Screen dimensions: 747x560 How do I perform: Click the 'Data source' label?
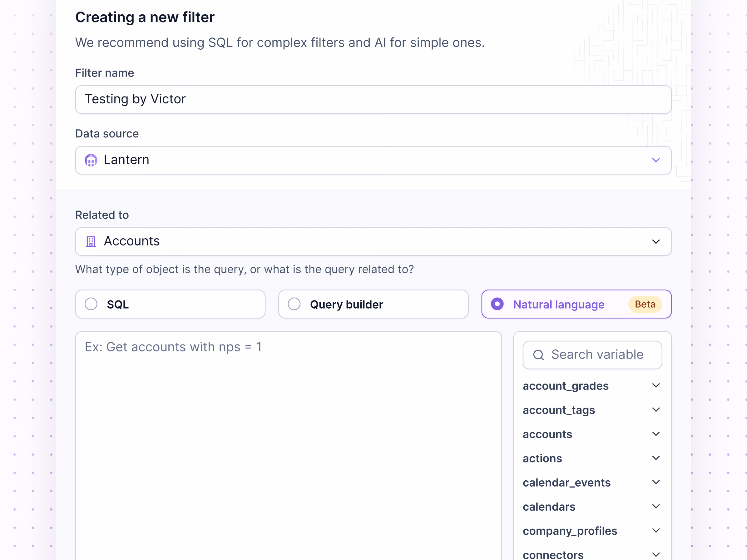(107, 134)
